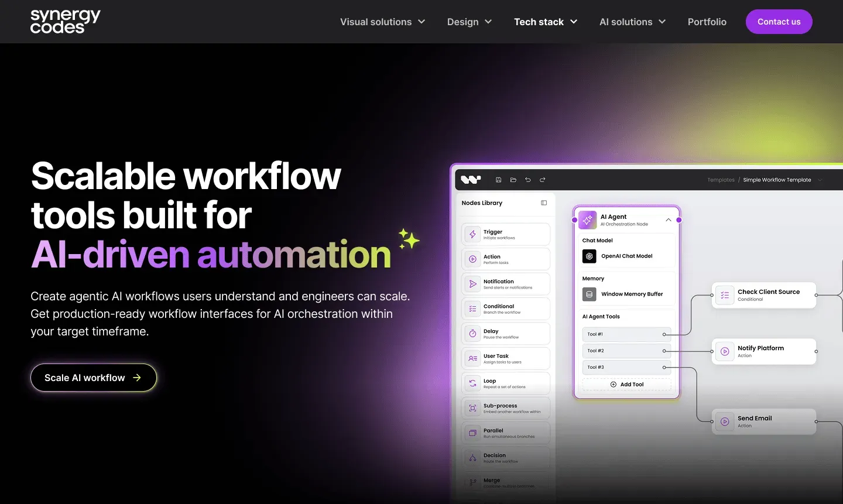
Task: Click the OpenAI Chat Model icon
Action: 590,256
